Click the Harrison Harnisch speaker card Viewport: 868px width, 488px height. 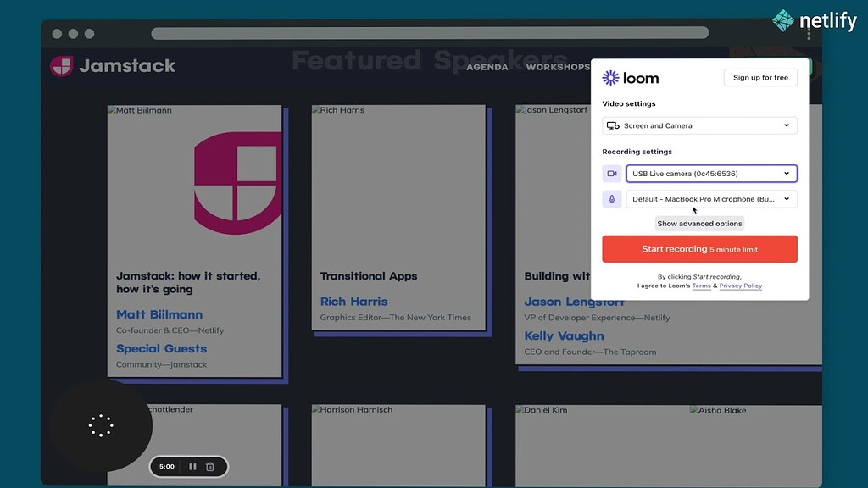pyautogui.click(x=398, y=446)
